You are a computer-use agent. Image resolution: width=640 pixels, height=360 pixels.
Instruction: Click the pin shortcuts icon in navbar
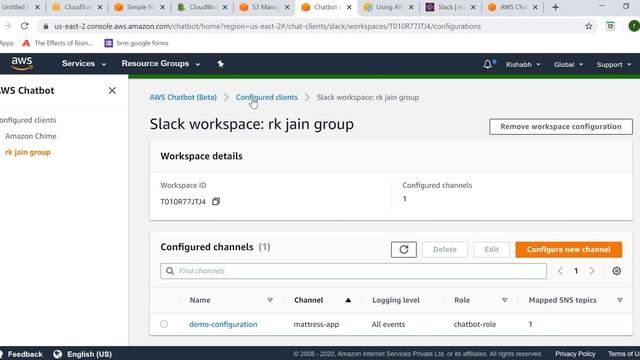[x=220, y=64]
